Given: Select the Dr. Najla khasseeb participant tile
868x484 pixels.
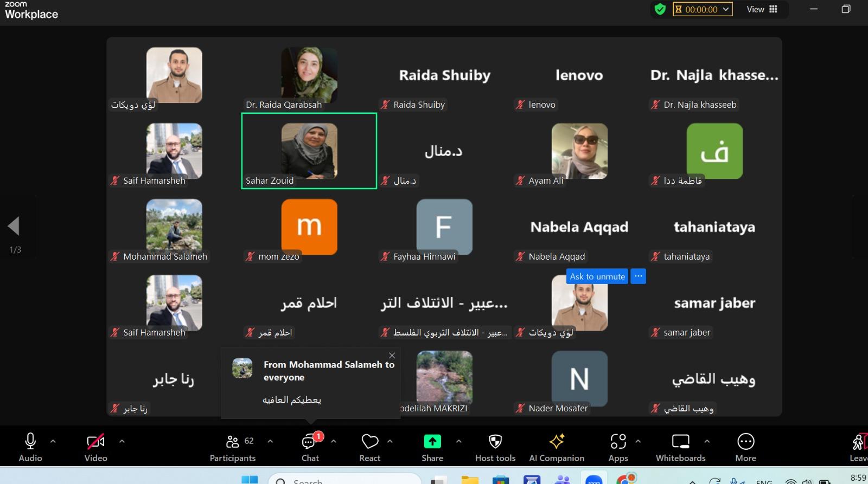Looking at the screenshot, I should tap(714, 75).
